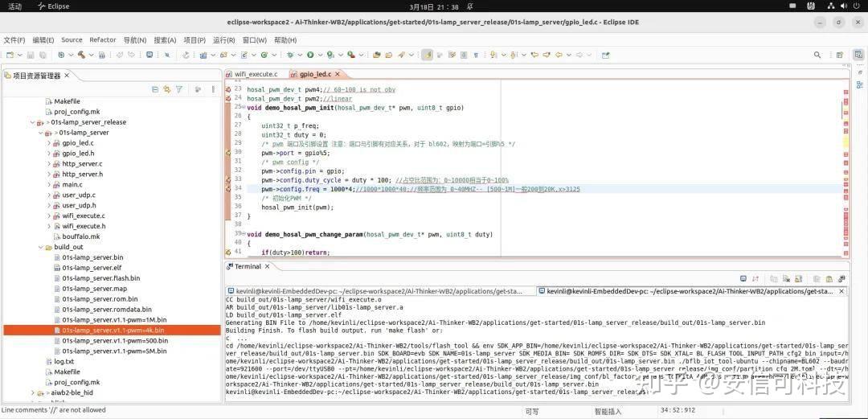Select bouffalo.mk in the project tree
Screen dimensions: 868x419
(x=81, y=236)
